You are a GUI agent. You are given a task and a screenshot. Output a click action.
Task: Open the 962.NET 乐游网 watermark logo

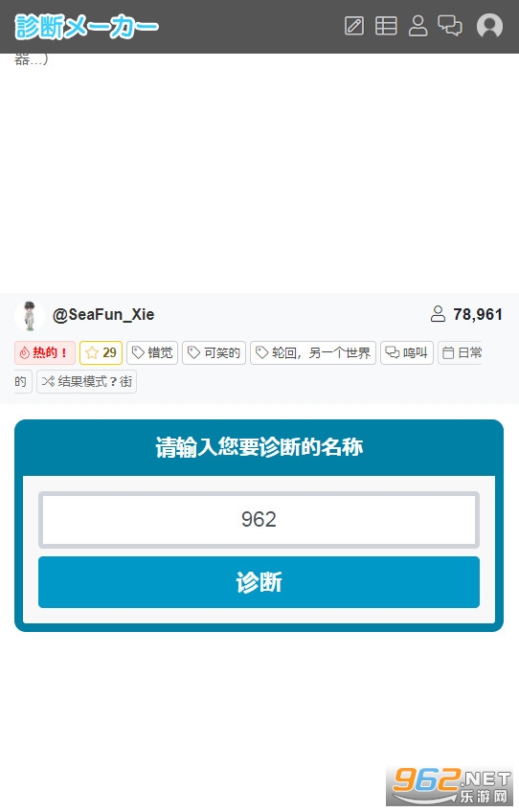point(451,786)
